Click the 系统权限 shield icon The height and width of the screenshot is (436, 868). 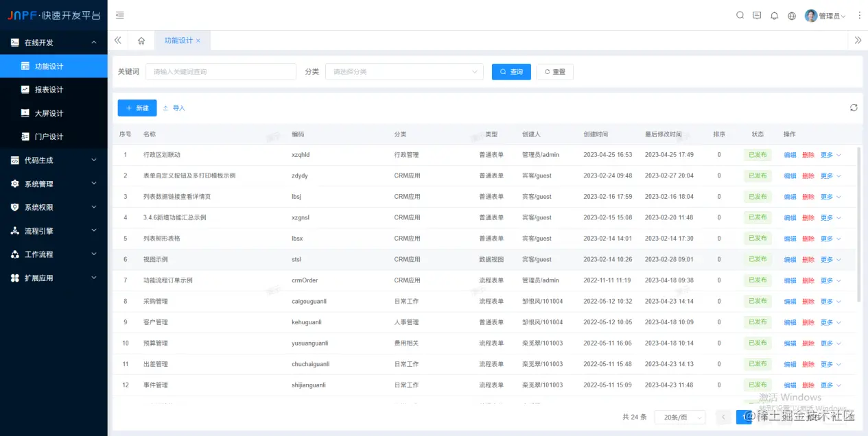15,207
